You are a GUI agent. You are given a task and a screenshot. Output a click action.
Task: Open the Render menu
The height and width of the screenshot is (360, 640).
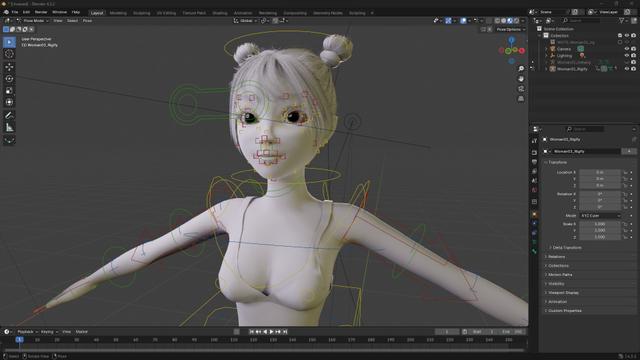click(41, 12)
